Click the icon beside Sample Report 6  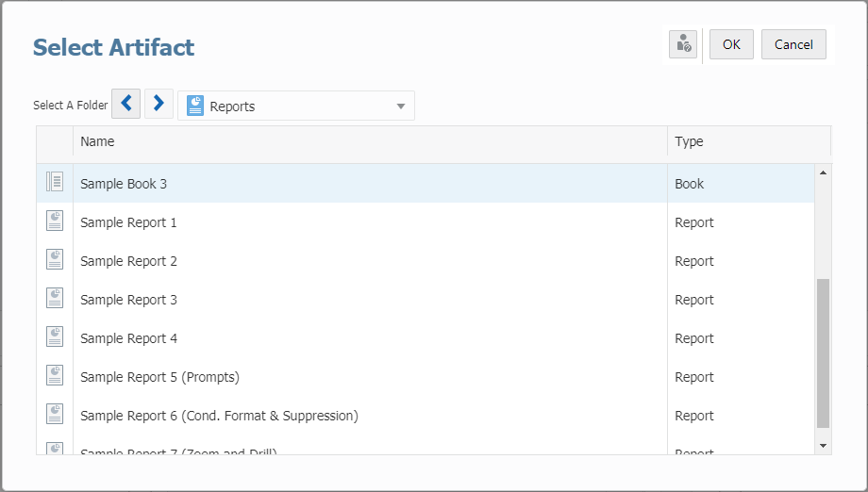point(55,415)
